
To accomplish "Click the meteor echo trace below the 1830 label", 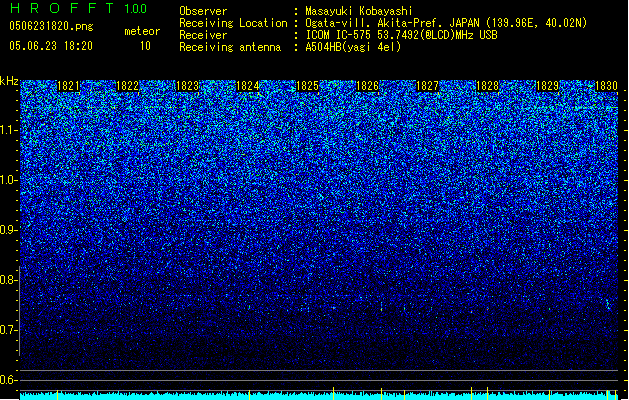I will [608, 304].
